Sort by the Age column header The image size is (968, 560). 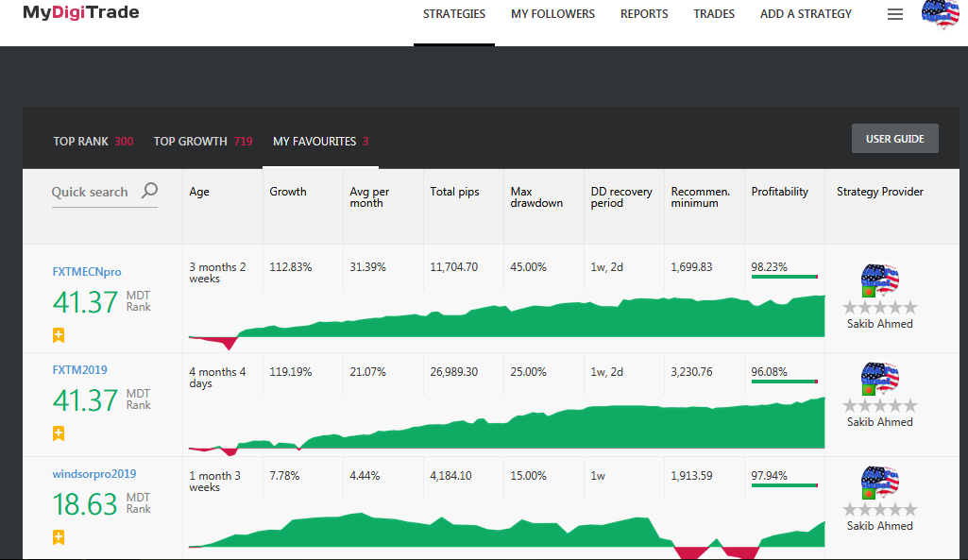199,192
